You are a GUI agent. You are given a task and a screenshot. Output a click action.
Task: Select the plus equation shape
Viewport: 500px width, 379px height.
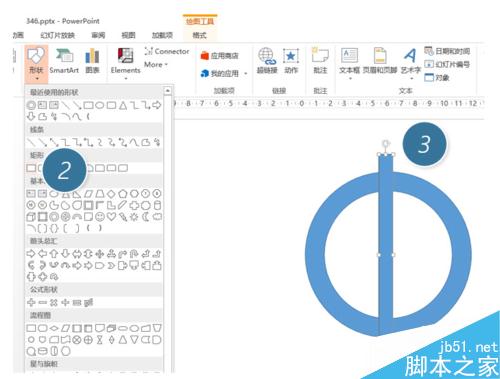click(31, 303)
